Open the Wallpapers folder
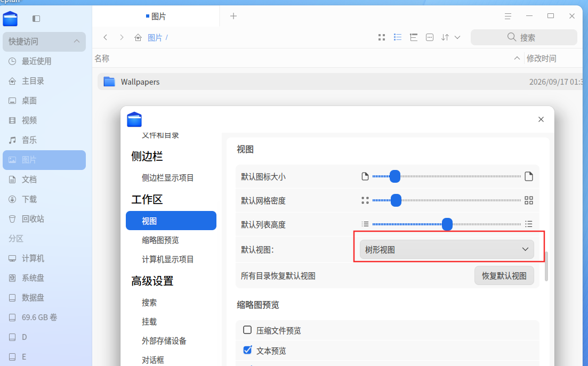The image size is (588, 366). 340,82
